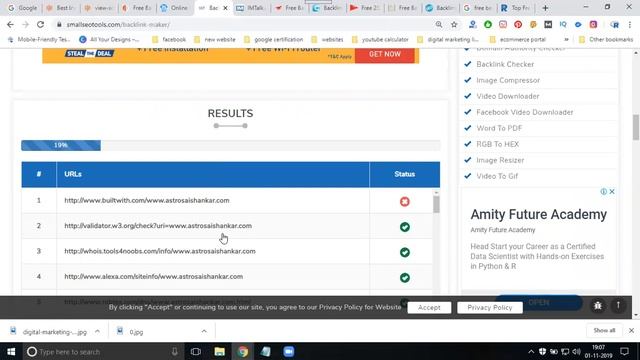
Task: Click the 19% results progress bar
Action: [61, 145]
